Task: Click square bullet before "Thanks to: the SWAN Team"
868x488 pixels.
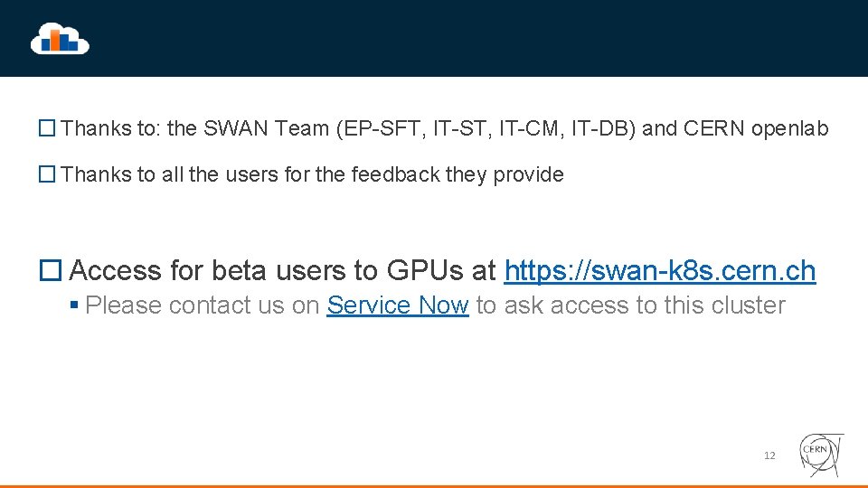Action: (47, 129)
